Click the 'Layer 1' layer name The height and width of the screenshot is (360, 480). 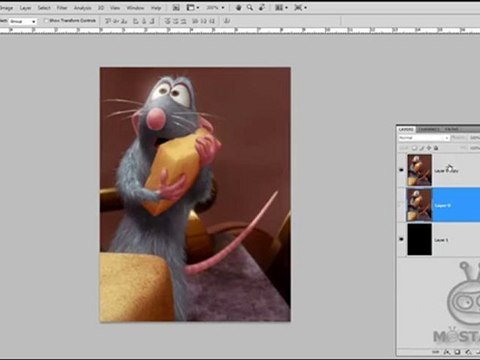pos(441,240)
